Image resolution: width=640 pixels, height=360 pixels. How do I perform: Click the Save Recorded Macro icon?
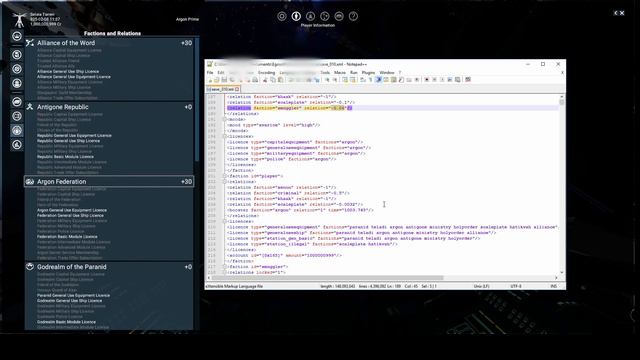click(x=458, y=80)
